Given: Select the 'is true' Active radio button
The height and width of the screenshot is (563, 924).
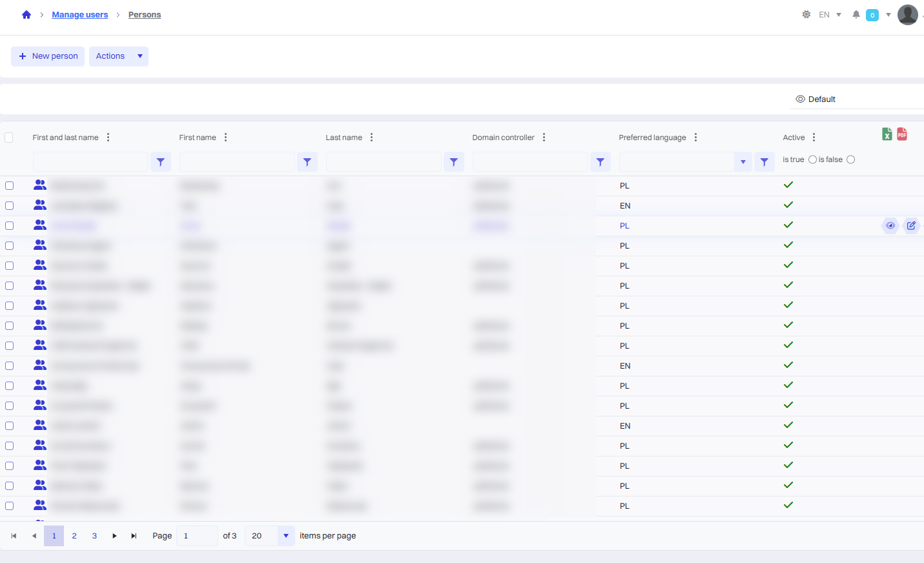Looking at the screenshot, I should pyautogui.click(x=812, y=159).
